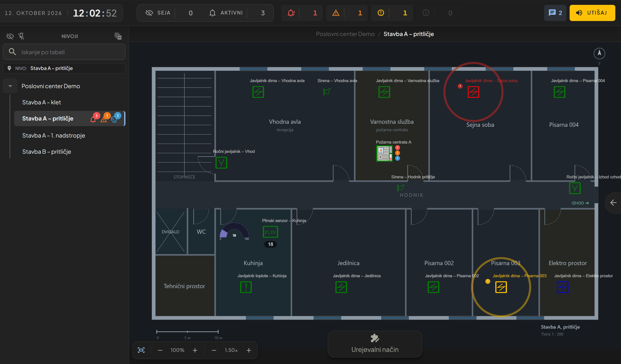Click the manual call point at Izhod vzhod
Viewport: 621px width, 364px height.
tap(575, 188)
